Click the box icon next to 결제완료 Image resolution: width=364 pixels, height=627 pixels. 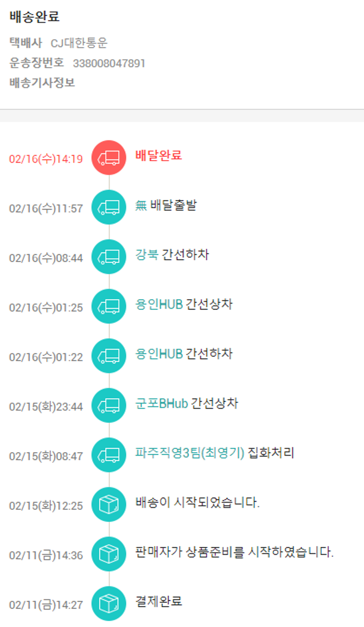point(109,603)
